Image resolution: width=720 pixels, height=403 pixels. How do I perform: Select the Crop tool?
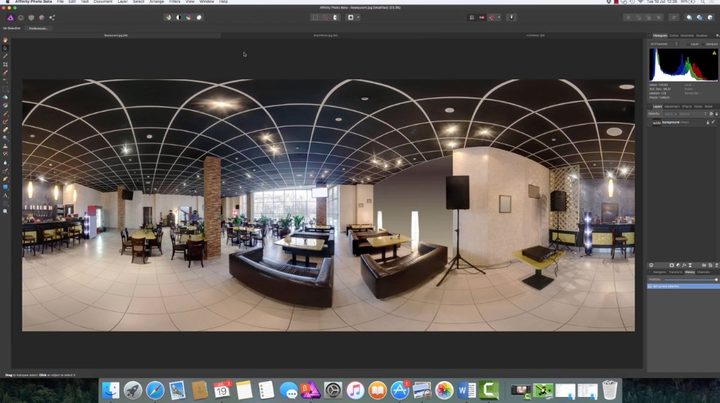6,65
